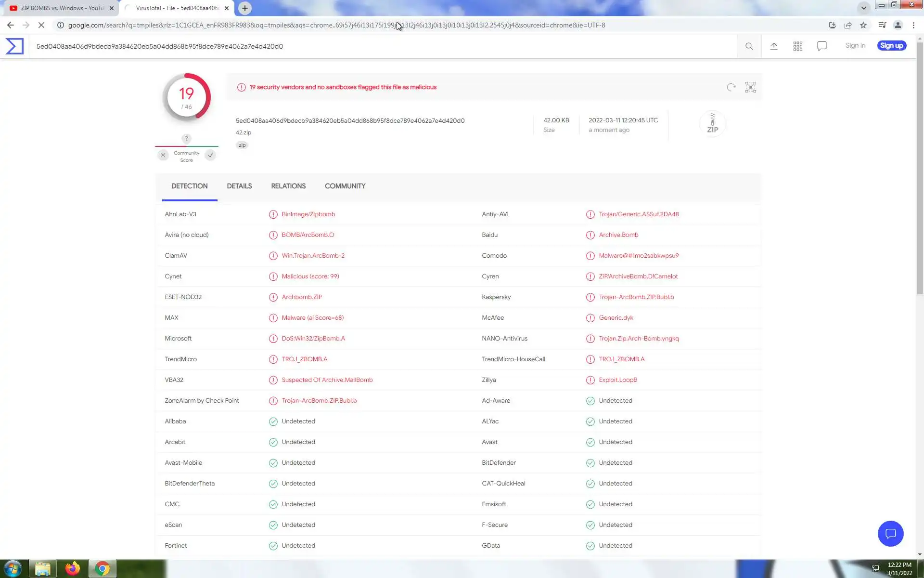Click the reanalyze refresh icon
The height and width of the screenshot is (578, 924).
[731, 87]
